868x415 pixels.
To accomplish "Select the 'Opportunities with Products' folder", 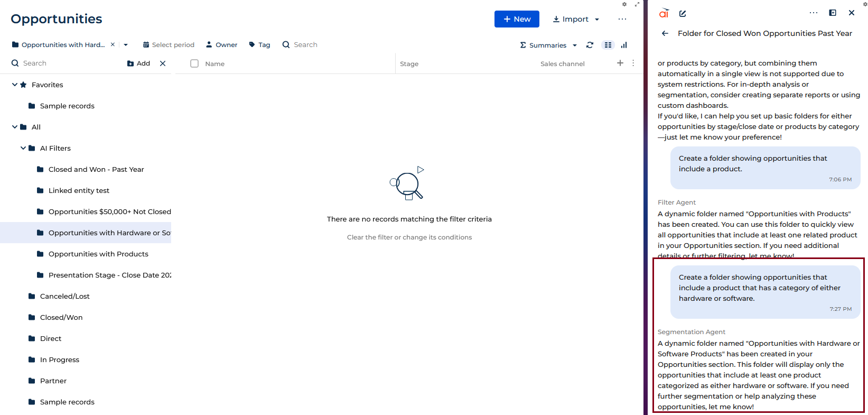I will 98,254.
